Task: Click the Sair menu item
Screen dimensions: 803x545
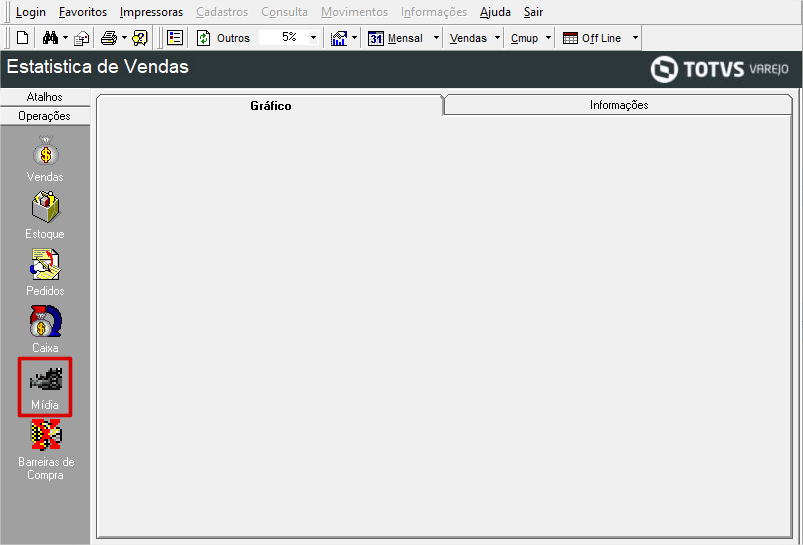Action: pyautogui.click(x=533, y=12)
